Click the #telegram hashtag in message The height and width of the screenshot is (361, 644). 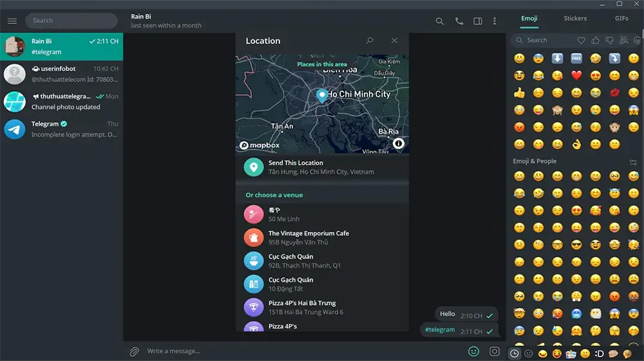440,330
